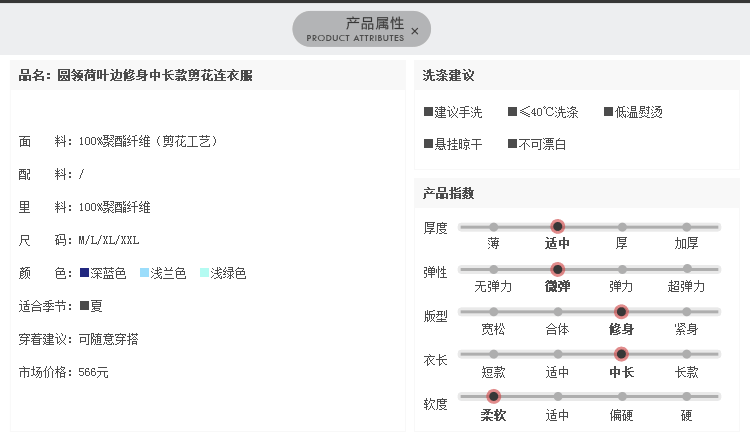The image size is (750, 441).
Task: Click the 软度 row label
Action: pyautogui.click(x=435, y=404)
